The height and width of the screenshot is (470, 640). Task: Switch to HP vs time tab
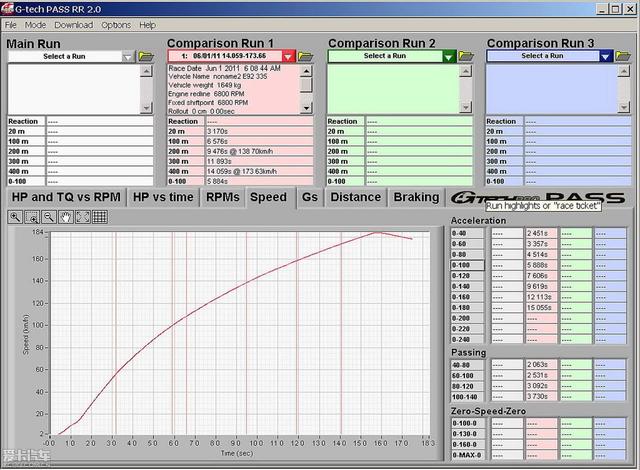point(163,197)
